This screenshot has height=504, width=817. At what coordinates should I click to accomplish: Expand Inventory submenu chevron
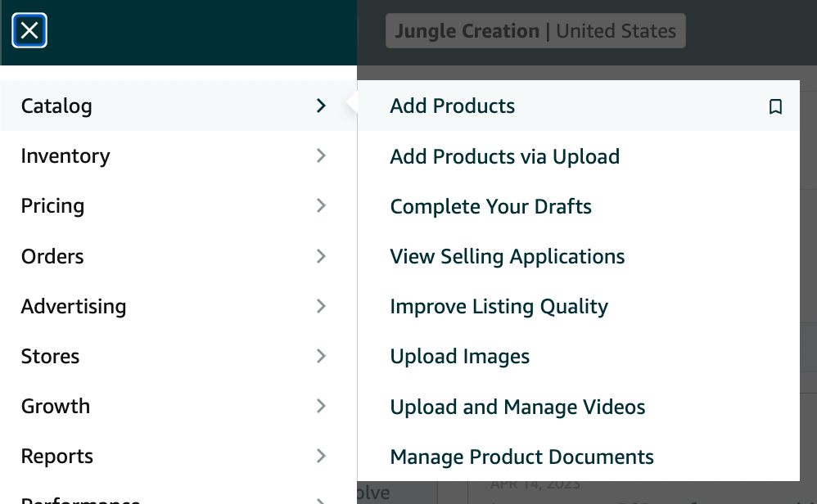click(x=321, y=155)
